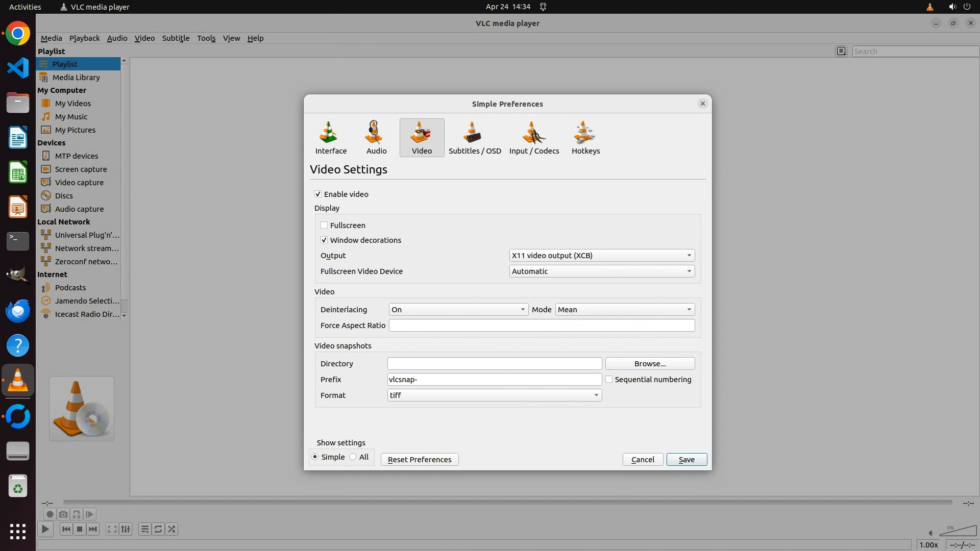Open Hotkeys preferences icon
This screenshot has width=980, height=551.
[x=585, y=138]
